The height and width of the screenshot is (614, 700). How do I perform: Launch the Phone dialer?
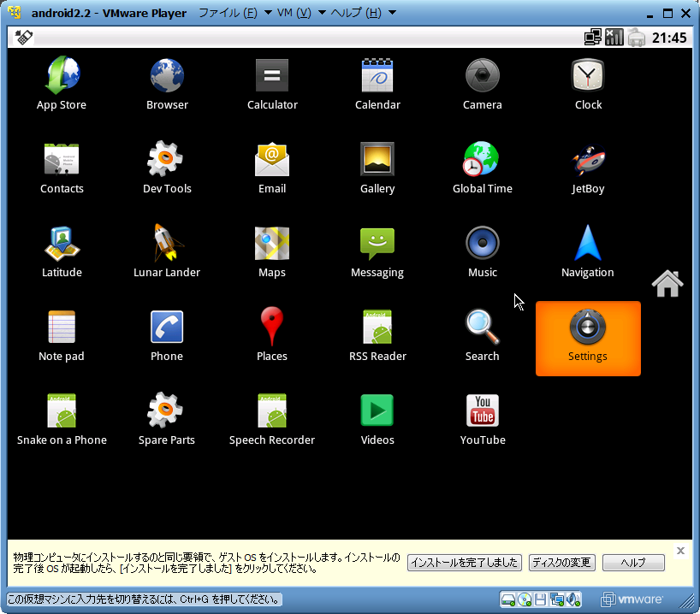coord(167,335)
